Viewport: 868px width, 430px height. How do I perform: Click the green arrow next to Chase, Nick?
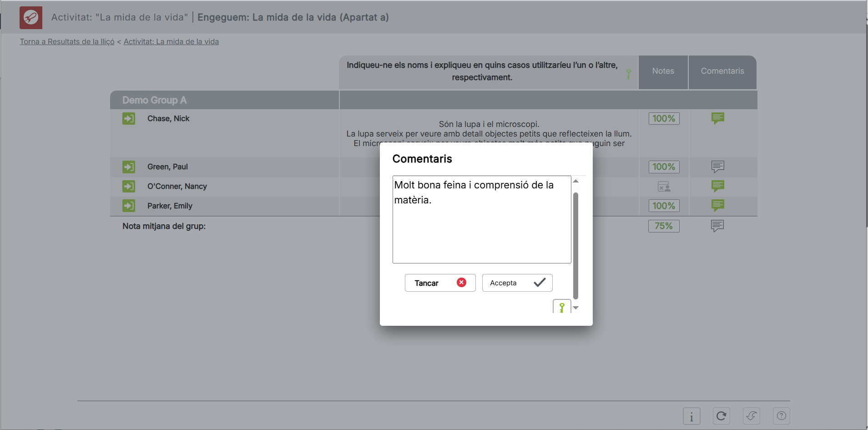tap(129, 119)
